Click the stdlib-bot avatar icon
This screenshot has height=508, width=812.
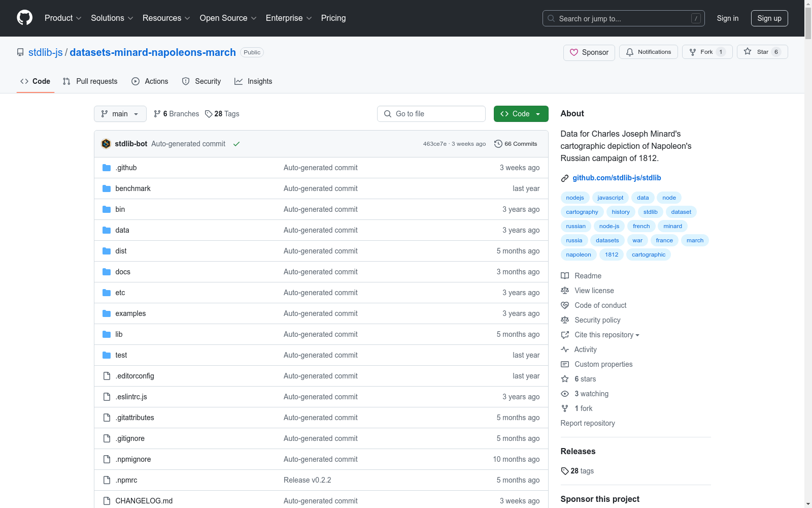click(x=106, y=144)
